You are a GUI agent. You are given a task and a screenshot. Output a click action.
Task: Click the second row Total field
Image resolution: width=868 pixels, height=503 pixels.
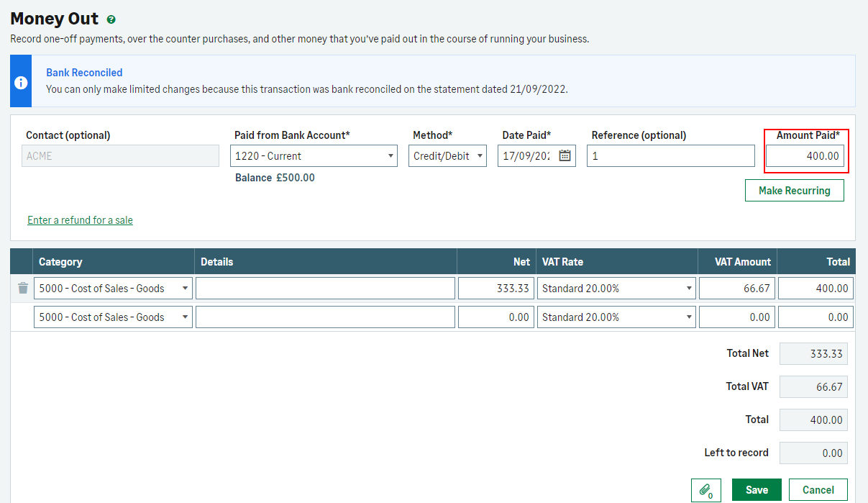click(x=816, y=317)
